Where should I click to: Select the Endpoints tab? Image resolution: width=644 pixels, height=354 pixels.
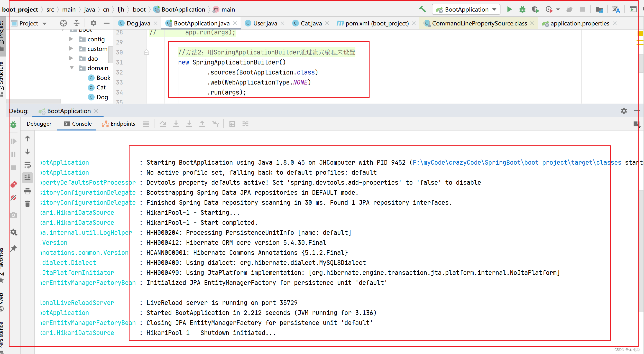pos(118,124)
